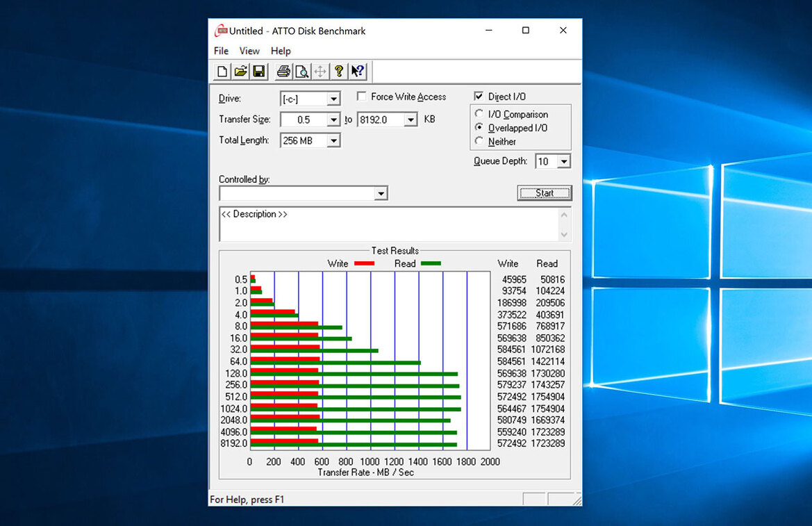Click the 8192.0 row green read bar
The image size is (812, 526).
354,445
